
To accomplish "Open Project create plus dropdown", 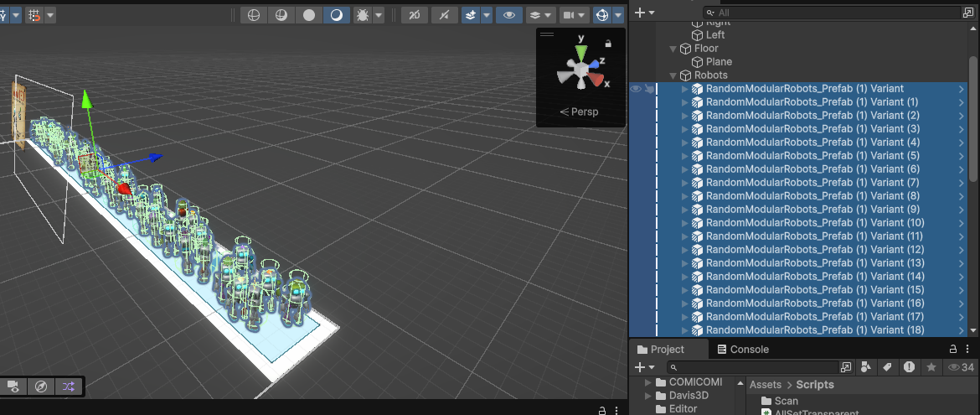I will click(644, 367).
